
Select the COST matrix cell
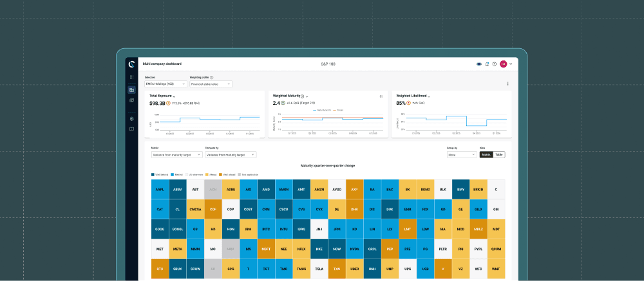(248, 209)
